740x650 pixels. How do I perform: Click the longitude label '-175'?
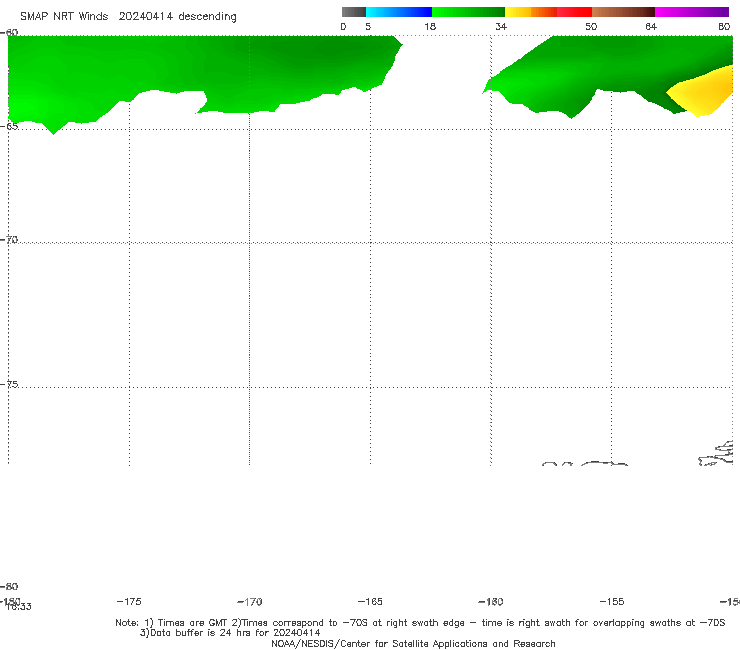pyautogui.click(x=129, y=602)
